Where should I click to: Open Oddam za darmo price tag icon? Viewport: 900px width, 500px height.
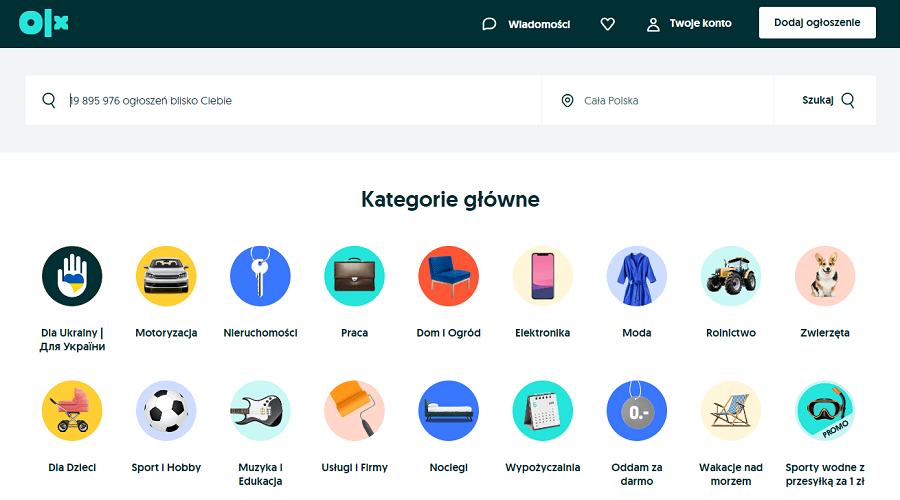tap(637, 410)
